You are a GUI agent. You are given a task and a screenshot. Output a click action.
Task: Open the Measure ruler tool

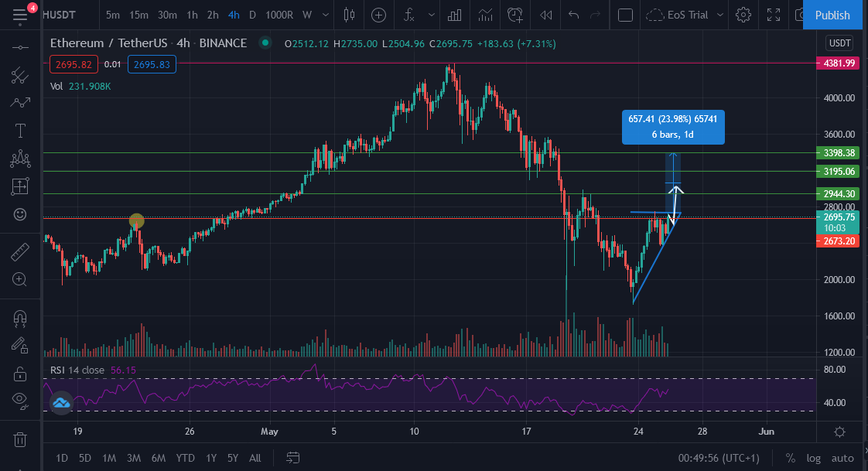tap(20, 252)
